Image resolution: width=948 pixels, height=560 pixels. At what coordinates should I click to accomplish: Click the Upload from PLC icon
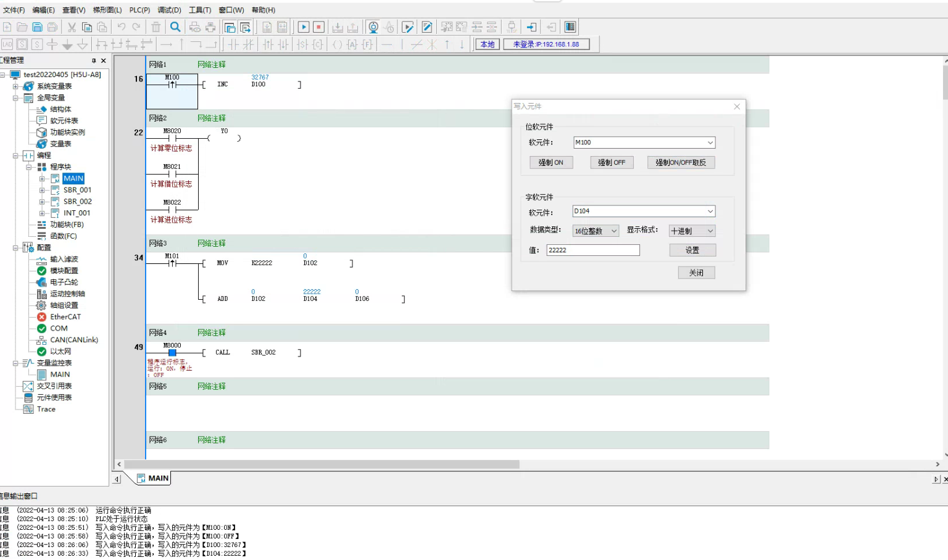click(x=352, y=27)
